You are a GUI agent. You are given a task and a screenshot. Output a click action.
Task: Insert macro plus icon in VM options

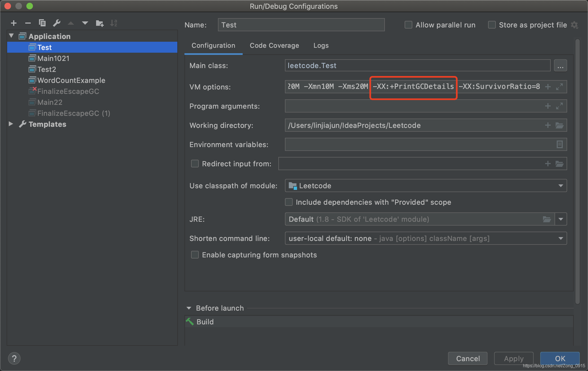click(548, 87)
